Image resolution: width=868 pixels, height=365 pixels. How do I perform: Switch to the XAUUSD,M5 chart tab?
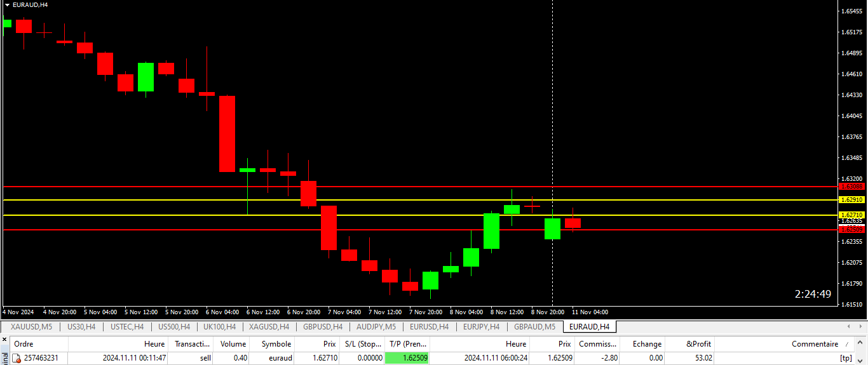[31, 327]
